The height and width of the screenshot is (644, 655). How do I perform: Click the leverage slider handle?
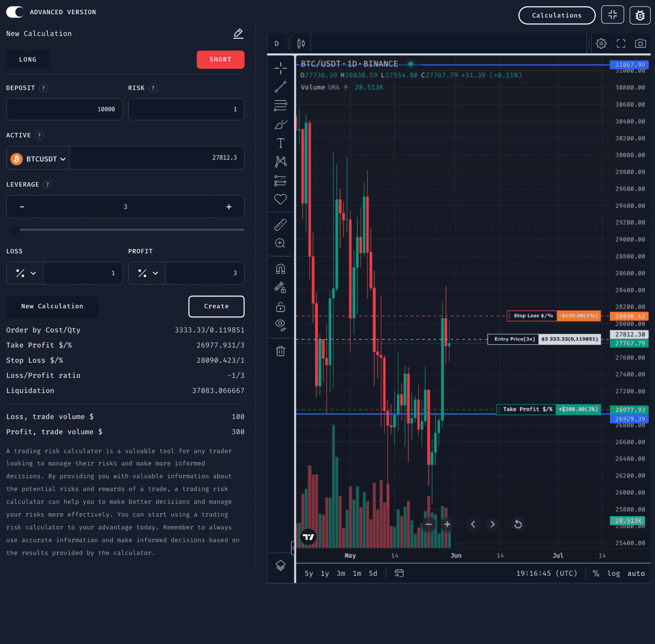pyautogui.click(x=15, y=230)
